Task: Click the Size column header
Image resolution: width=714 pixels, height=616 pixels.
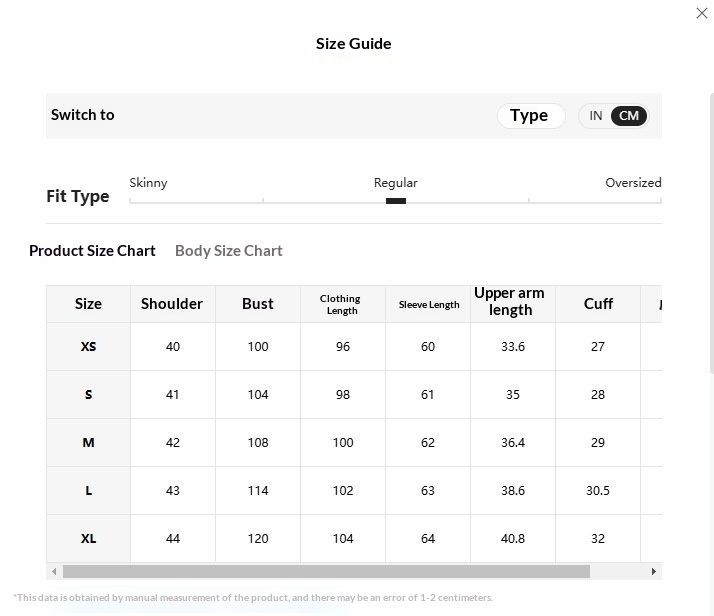Action: [x=88, y=304]
